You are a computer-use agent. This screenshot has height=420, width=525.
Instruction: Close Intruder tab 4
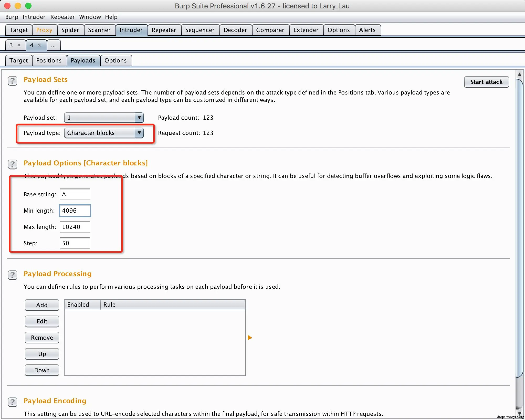click(39, 45)
